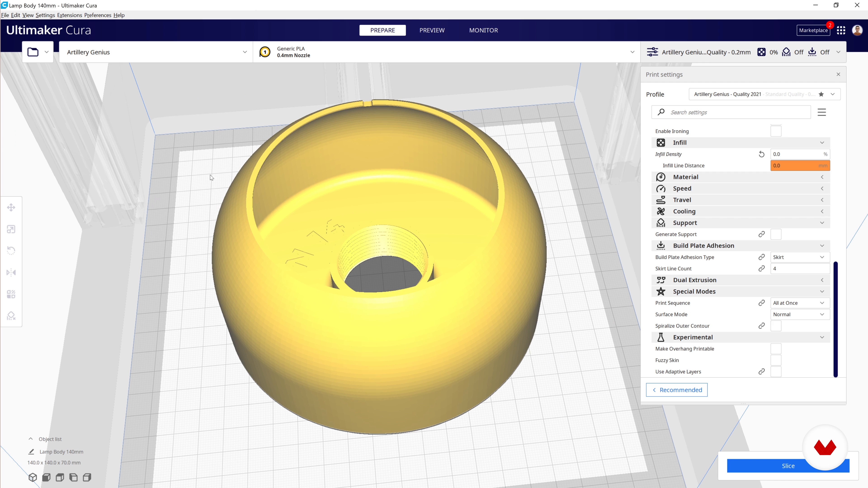Toggle Spiralize Outer Contour checkbox
Screen dimensions: 868x488
coord(776,326)
